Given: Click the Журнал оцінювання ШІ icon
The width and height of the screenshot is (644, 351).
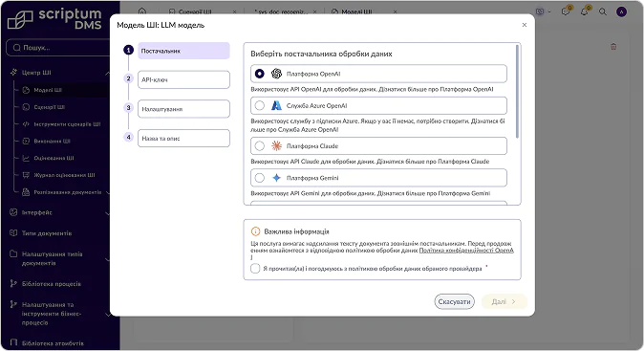Looking at the screenshot, I should pos(26,175).
